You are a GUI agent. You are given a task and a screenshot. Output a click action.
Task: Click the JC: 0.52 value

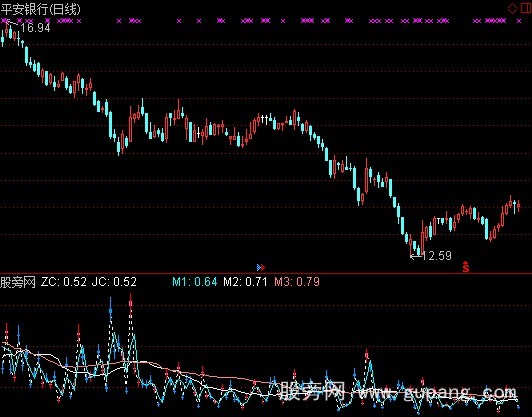[x=114, y=282]
